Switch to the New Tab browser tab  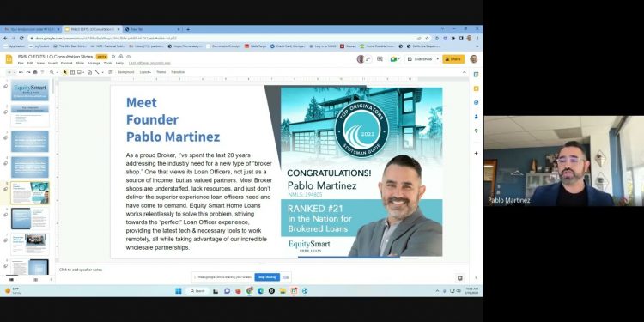[x=152, y=29]
